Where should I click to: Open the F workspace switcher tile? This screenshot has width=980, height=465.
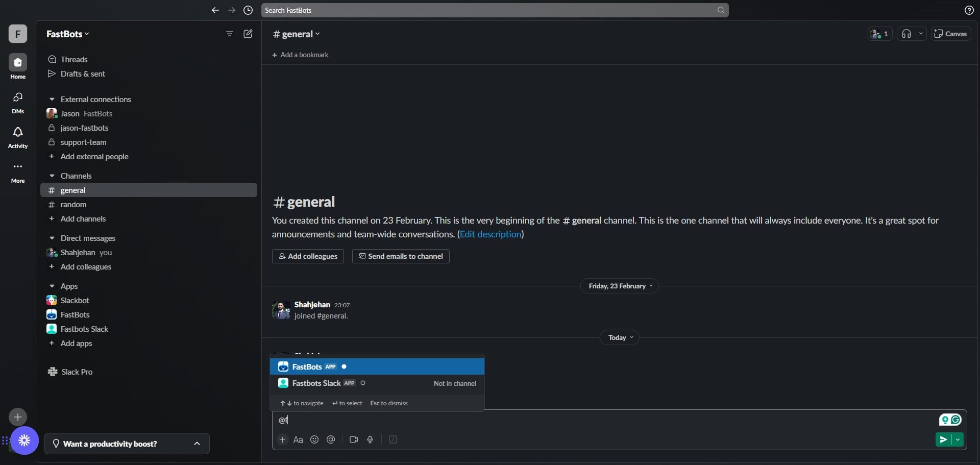point(18,34)
